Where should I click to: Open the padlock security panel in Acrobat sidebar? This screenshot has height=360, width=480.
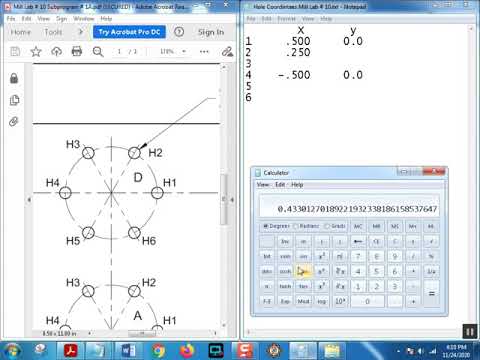click(x=14, y=78)
